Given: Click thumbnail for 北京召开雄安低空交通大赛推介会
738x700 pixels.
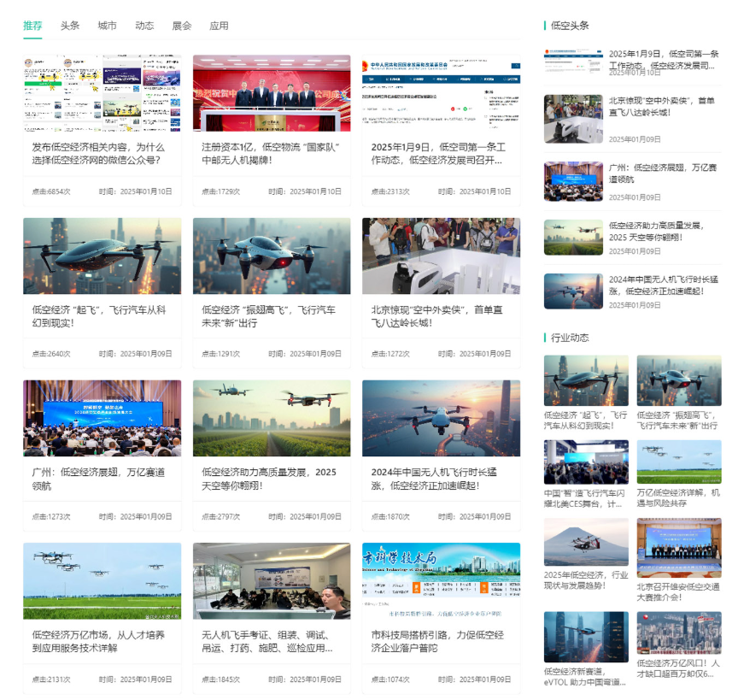Looking at the screenshot, I should click(678, 547).
